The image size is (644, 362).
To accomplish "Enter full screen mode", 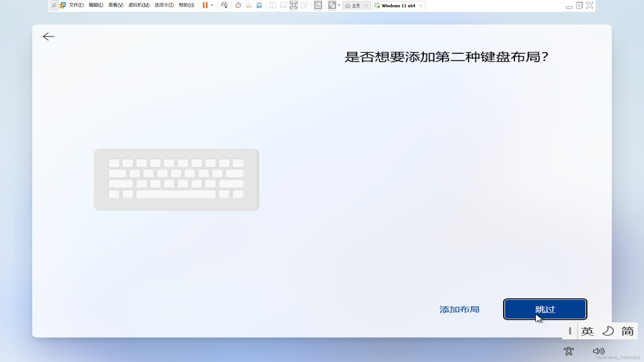I will 293,5.
